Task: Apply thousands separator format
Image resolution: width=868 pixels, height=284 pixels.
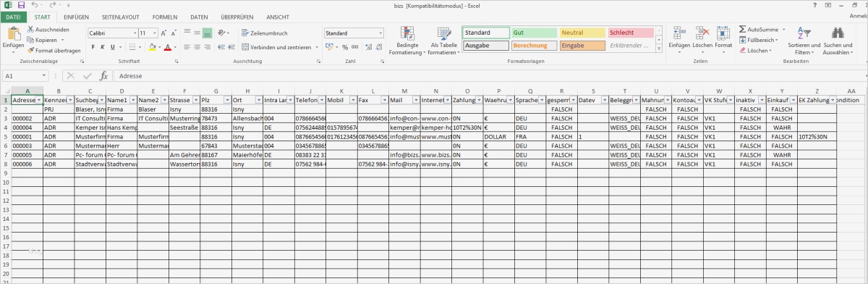Action: coord(355,47)
